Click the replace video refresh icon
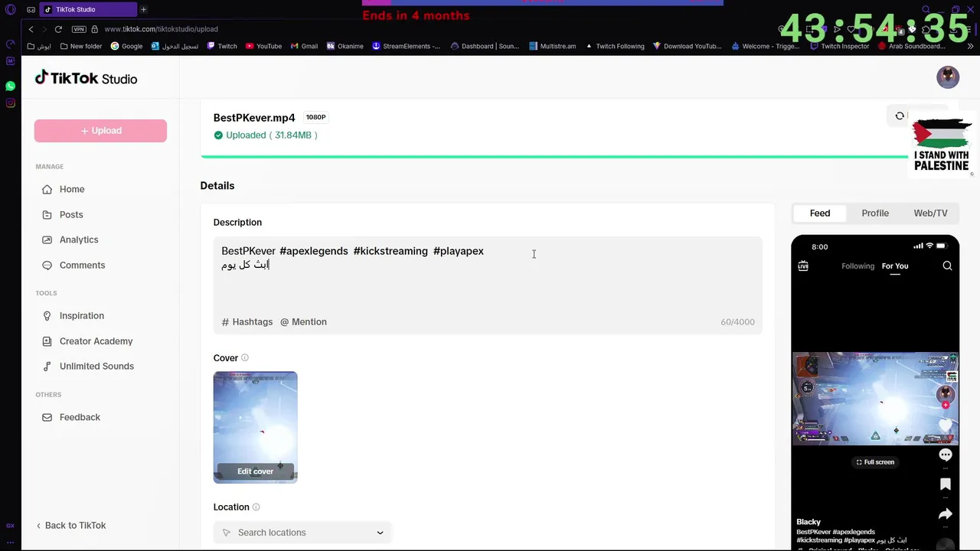The height and width of the screenshot is (551, 980). 900,116
